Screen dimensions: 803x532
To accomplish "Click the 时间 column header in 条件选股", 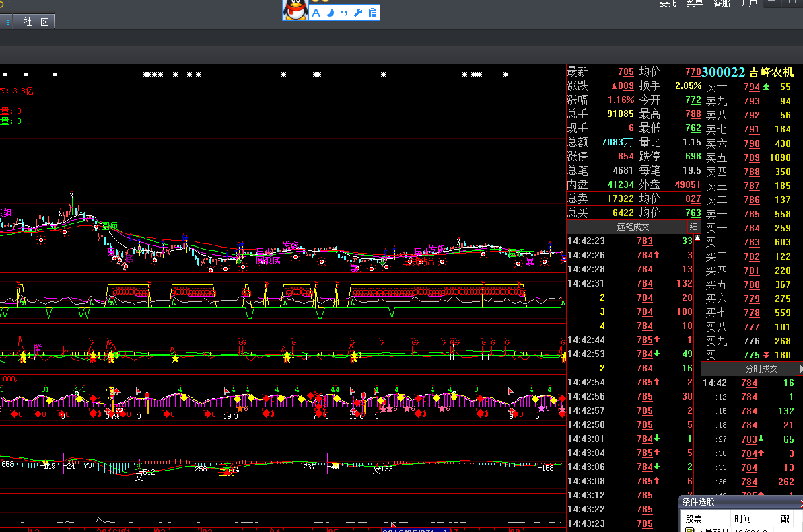I will (742, 519).
